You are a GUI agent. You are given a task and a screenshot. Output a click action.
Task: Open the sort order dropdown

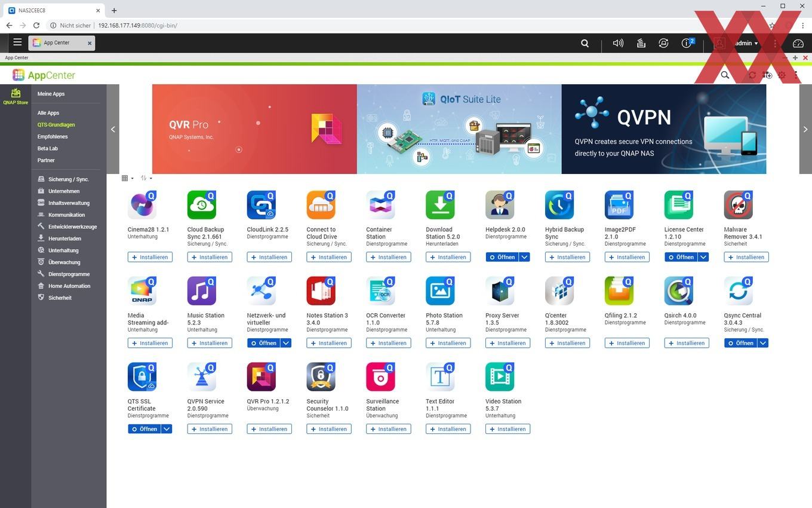tap(146, 178)
